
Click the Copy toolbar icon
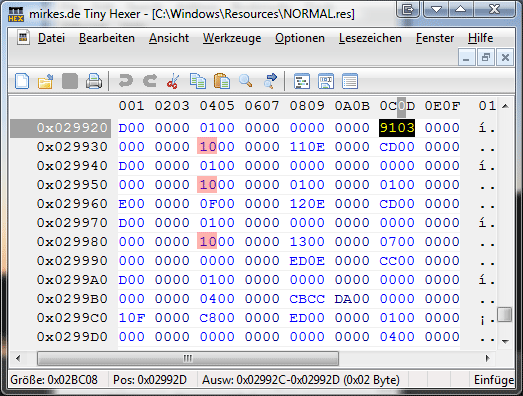click(197, 81)
